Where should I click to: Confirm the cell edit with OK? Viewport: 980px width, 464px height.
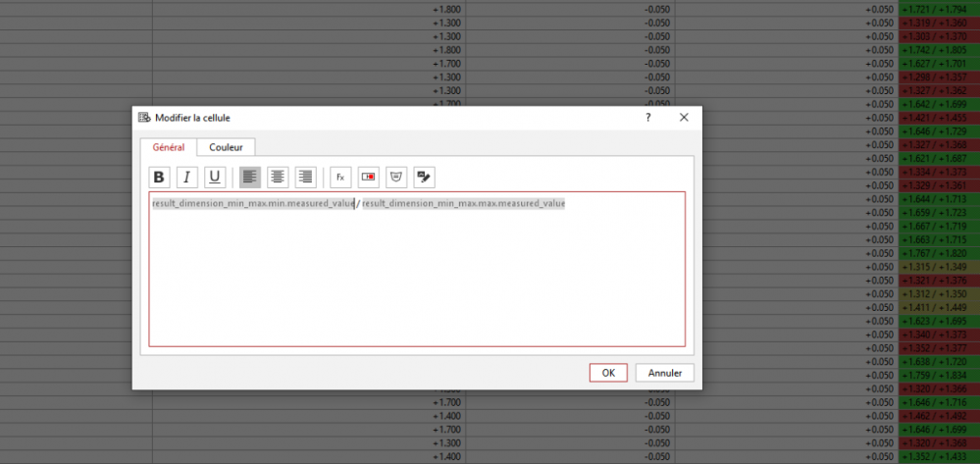(x=608, y=373)
